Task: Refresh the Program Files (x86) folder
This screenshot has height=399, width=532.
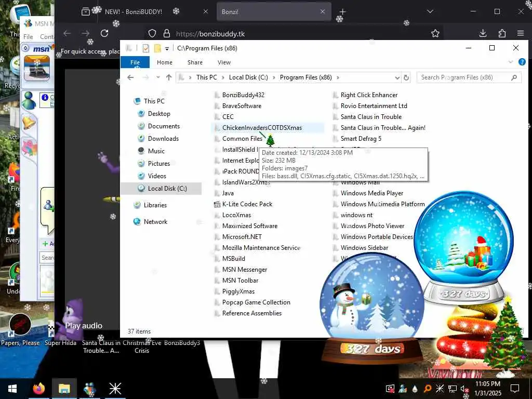Action: pyautogui.click(x=406, y=78)
